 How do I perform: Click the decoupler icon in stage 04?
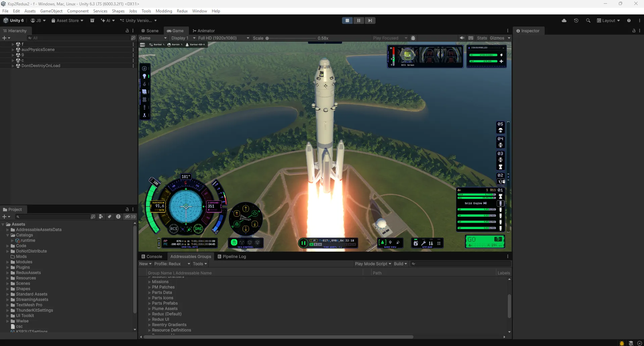500,145
